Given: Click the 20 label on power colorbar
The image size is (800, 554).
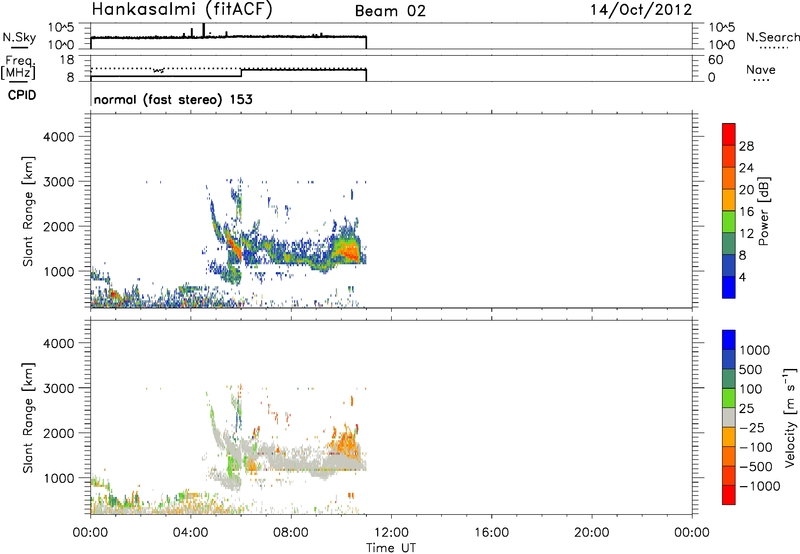Looking at the screenshot, I should pos(746,190).
